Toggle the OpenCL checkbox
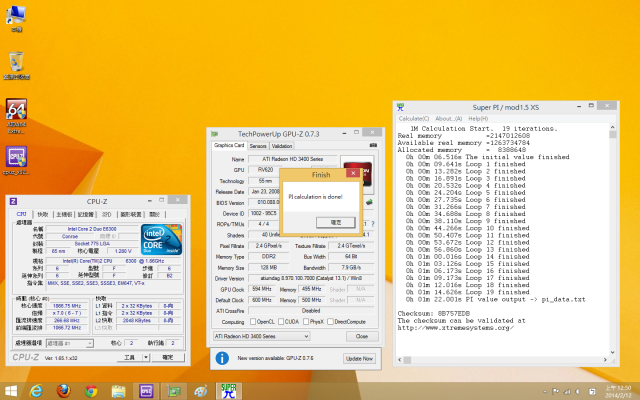This screenshot has height=400, width=640. pos(253,322)
